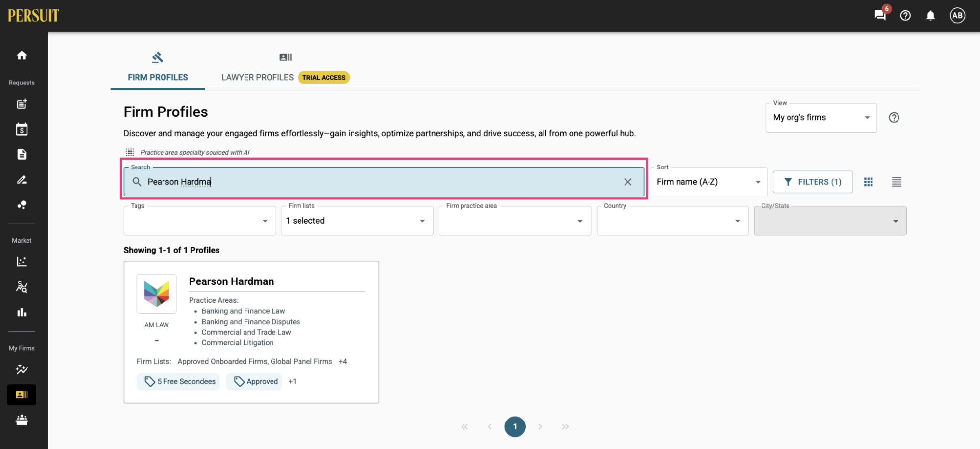Click the create new request sidebar icon

22,104
